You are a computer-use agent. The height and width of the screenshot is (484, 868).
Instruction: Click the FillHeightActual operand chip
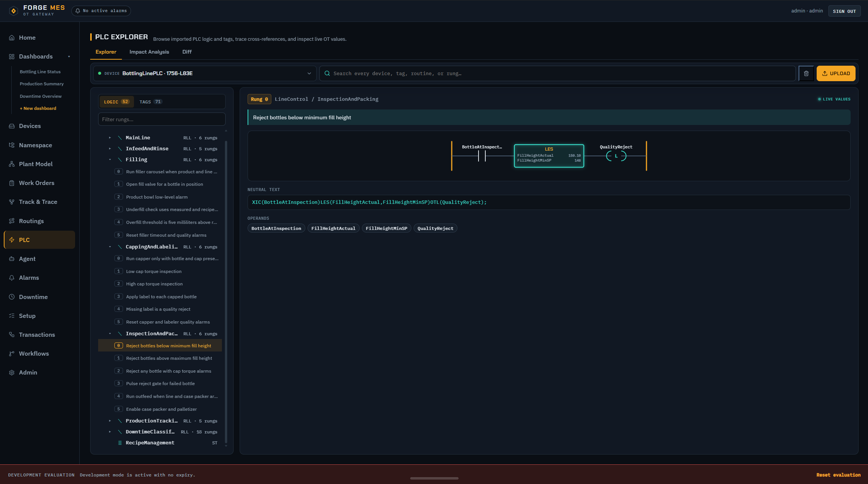[x=333, y=228]
